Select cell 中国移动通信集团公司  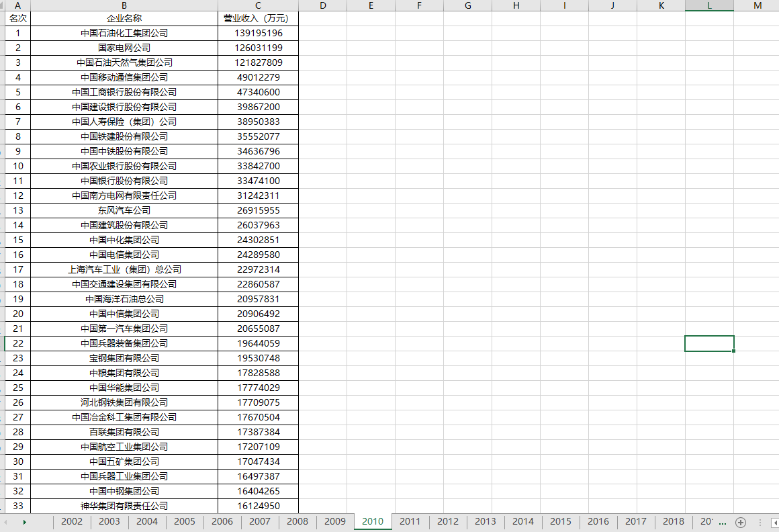tap(124, 77)
